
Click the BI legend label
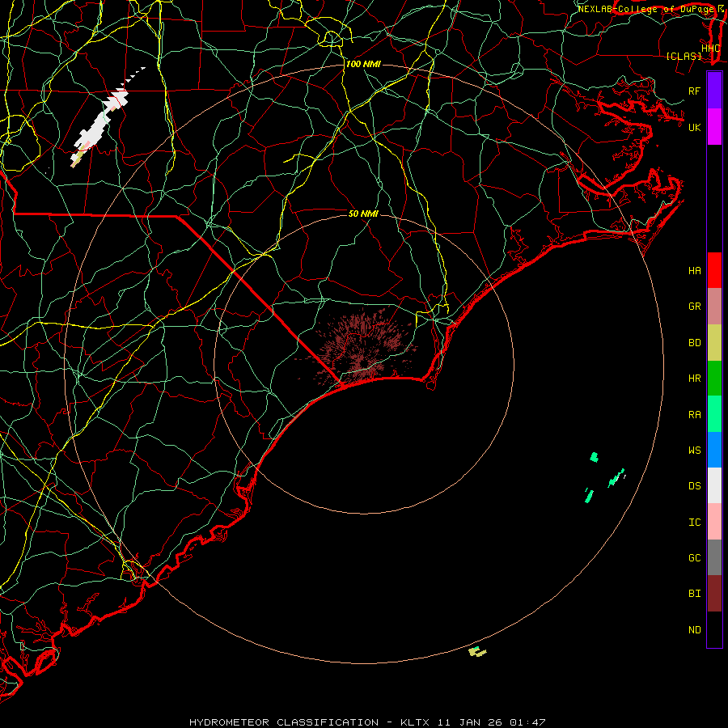point(694,594)
